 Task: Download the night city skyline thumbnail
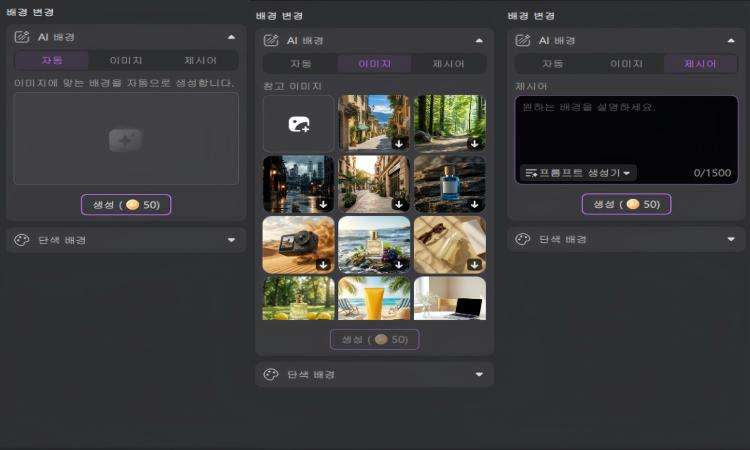[323, 204]
